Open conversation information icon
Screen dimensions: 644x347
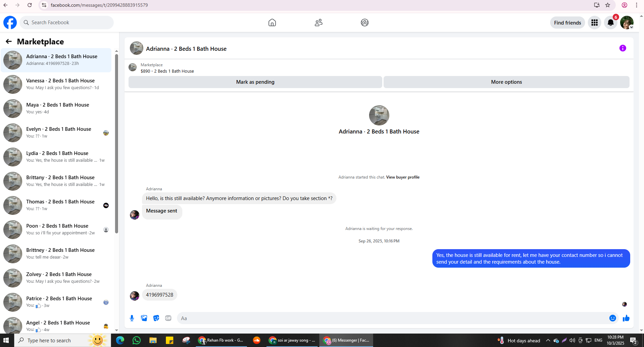click(623, 48)
